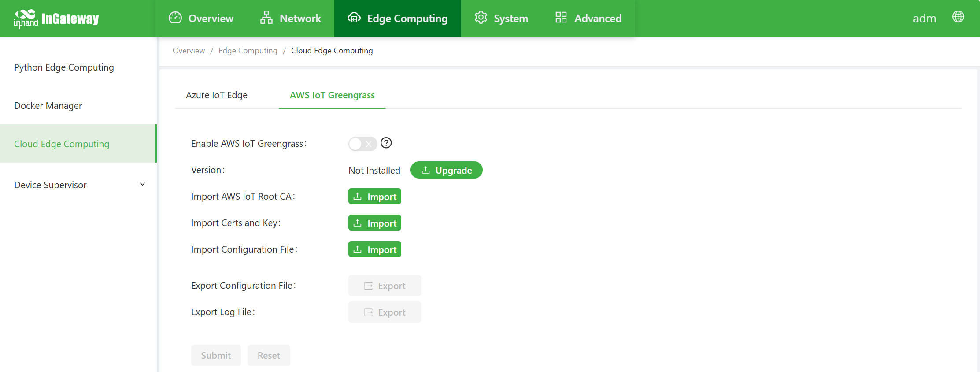Screen dimensions: 980x372
Task: Click the Edge Computing cloud icon
Action: coord(354,18)
